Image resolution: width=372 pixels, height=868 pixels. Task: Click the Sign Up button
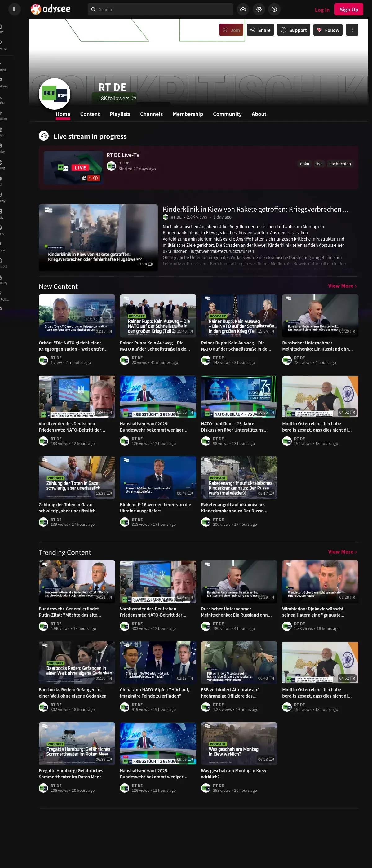click(x=349, y=9)
